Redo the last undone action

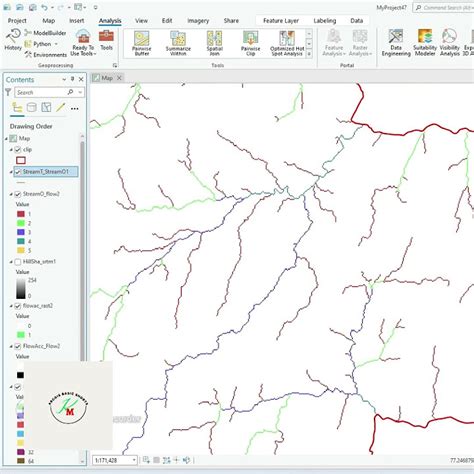[x=61, y=7]
